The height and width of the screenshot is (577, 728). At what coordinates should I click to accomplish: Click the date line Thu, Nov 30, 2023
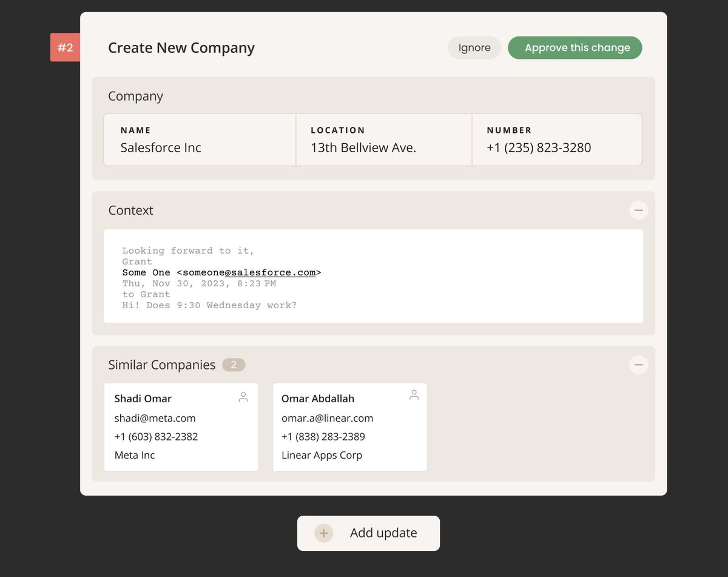(x=199, y=283)
